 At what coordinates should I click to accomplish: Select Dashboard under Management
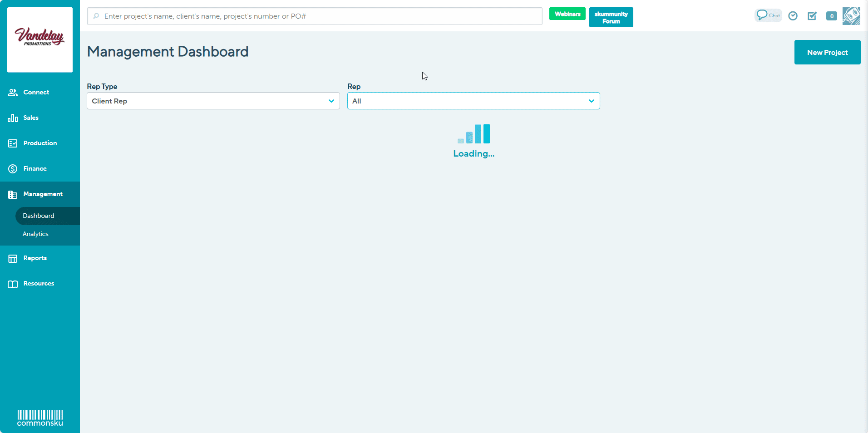[x=39, y=216]
